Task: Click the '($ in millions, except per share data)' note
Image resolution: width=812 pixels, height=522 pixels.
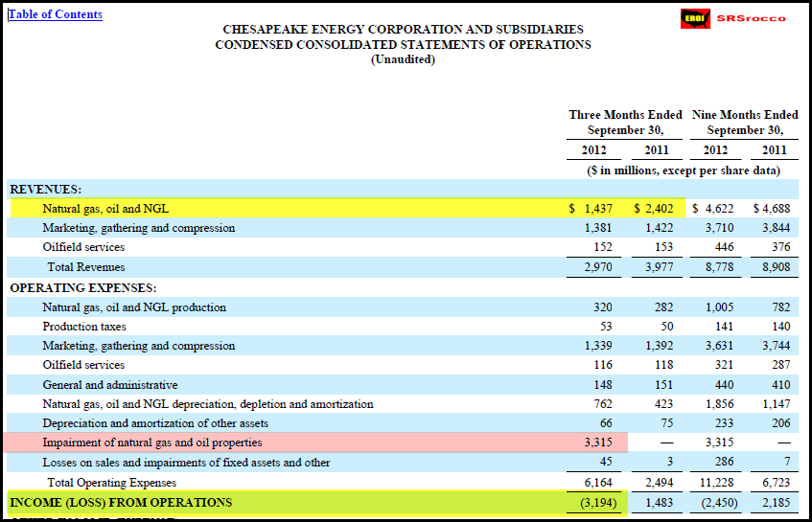Action: tap(683, 170)
